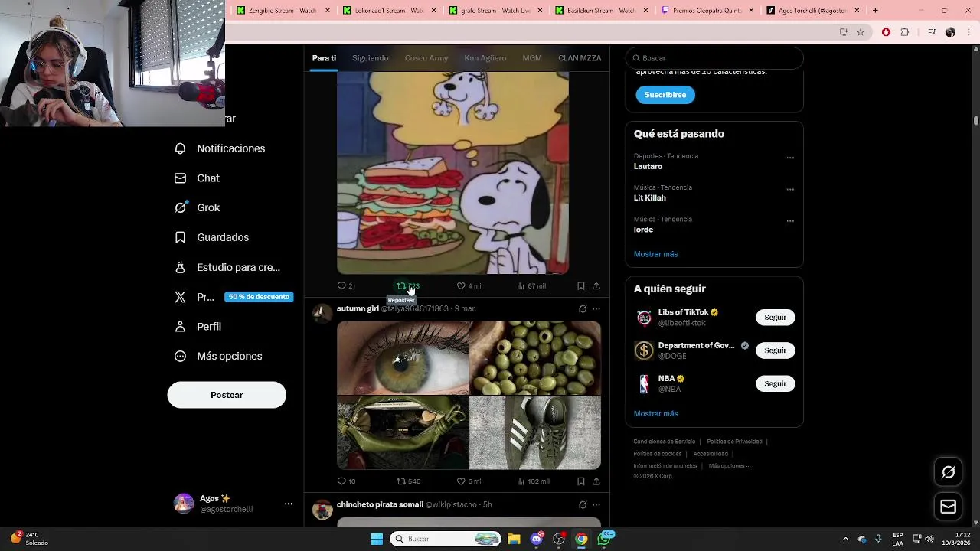Click the Postear button
980x551 pixels.
click(227, 395)
